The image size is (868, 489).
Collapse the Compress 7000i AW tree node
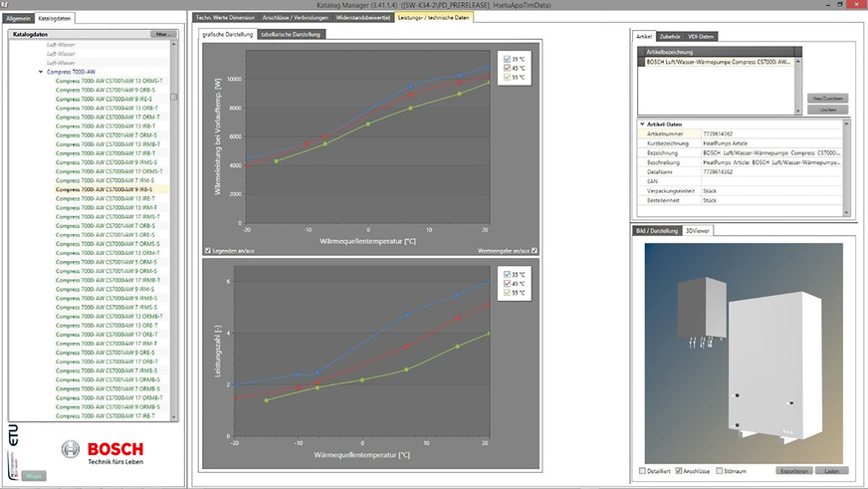[x=39, y=72]
